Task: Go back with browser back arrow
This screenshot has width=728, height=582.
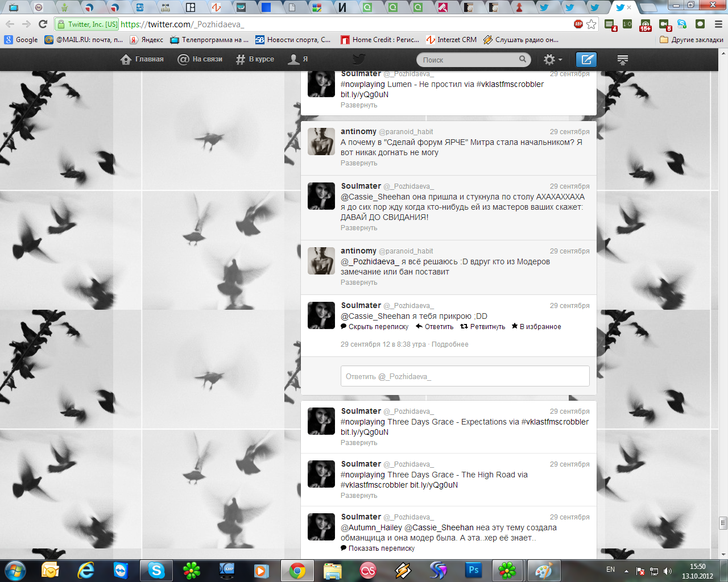Action: click(x=10, y=24)
